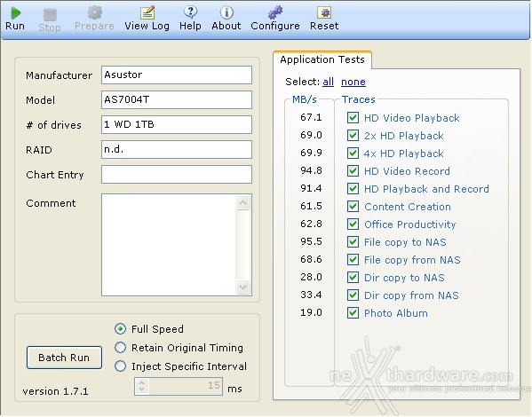532x417 pixels.
Task: Toggle HD Playback and Record checkbox
Action: tap(353, 188)
